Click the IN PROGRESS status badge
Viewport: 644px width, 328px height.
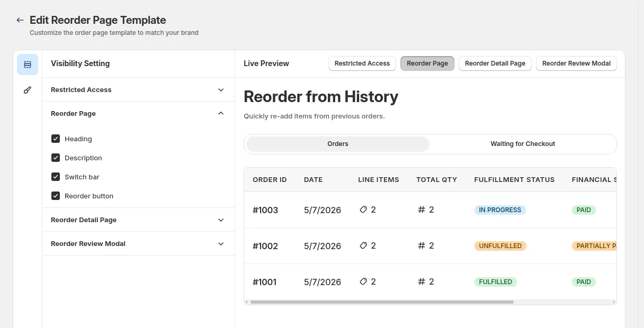click(500, 210)
